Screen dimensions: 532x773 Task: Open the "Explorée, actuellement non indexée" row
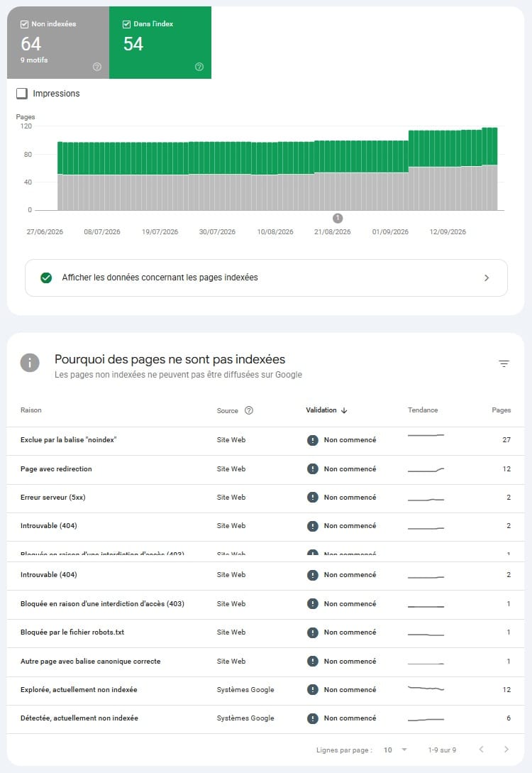[x=266, y=690]
